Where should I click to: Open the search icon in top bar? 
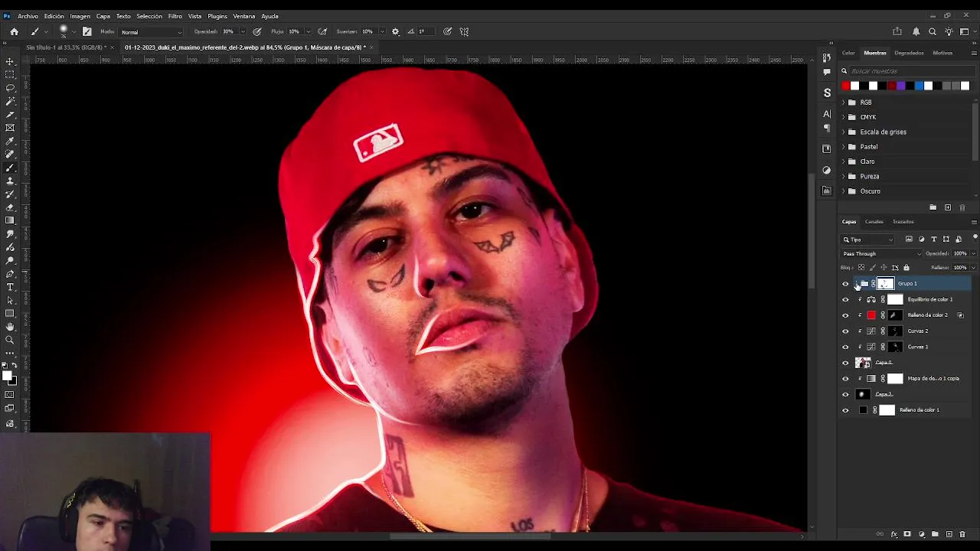[932, 31]
